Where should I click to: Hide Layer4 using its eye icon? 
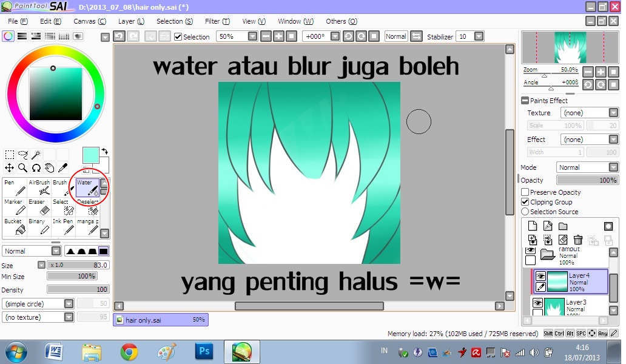coord(540,276)
